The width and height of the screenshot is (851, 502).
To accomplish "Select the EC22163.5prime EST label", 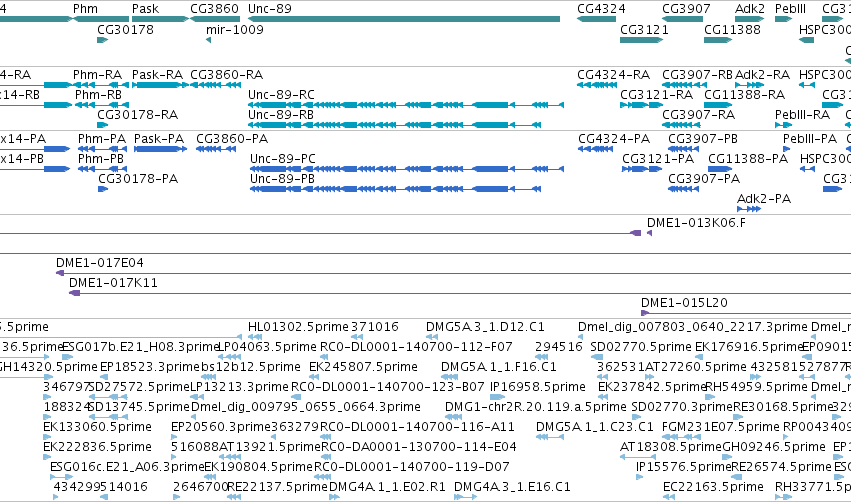I will [713, 487].
